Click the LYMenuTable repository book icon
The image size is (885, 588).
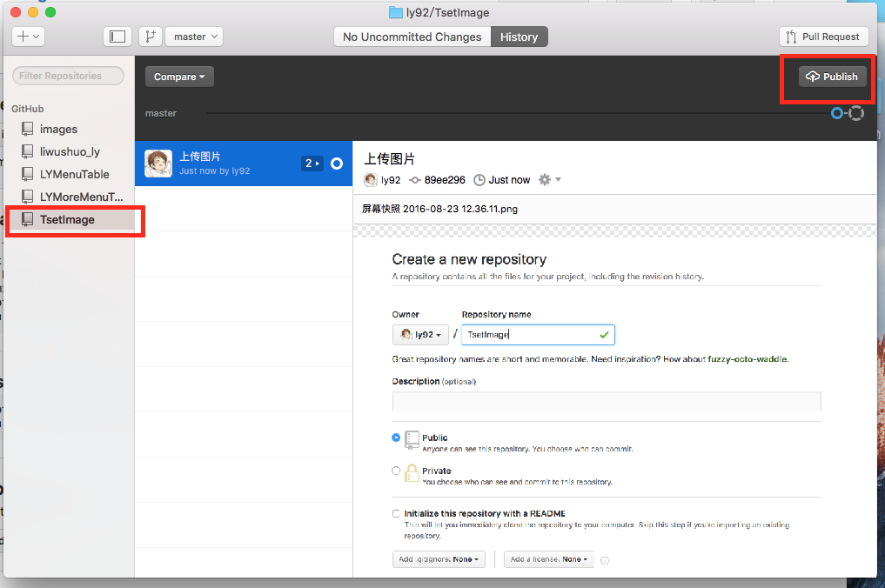click(27, 174)
